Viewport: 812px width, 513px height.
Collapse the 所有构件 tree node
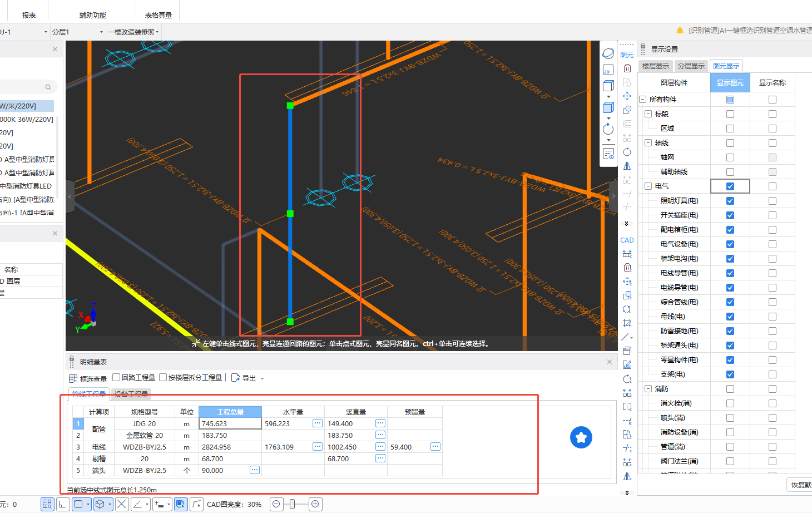point(643,100)
